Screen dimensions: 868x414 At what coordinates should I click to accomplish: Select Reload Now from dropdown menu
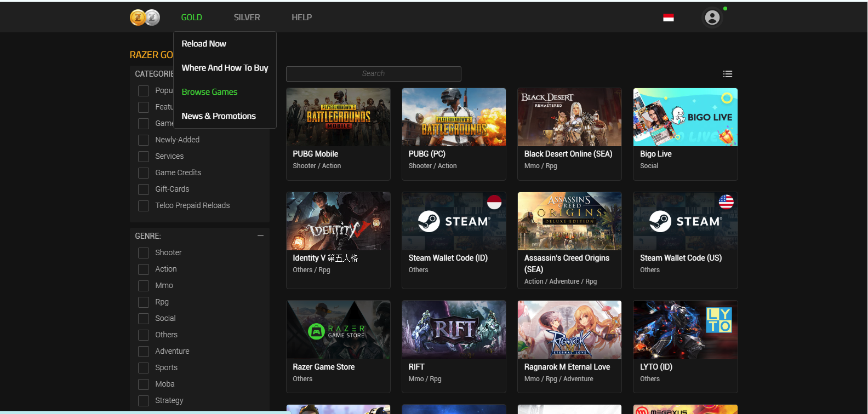[x=204, y=44]
